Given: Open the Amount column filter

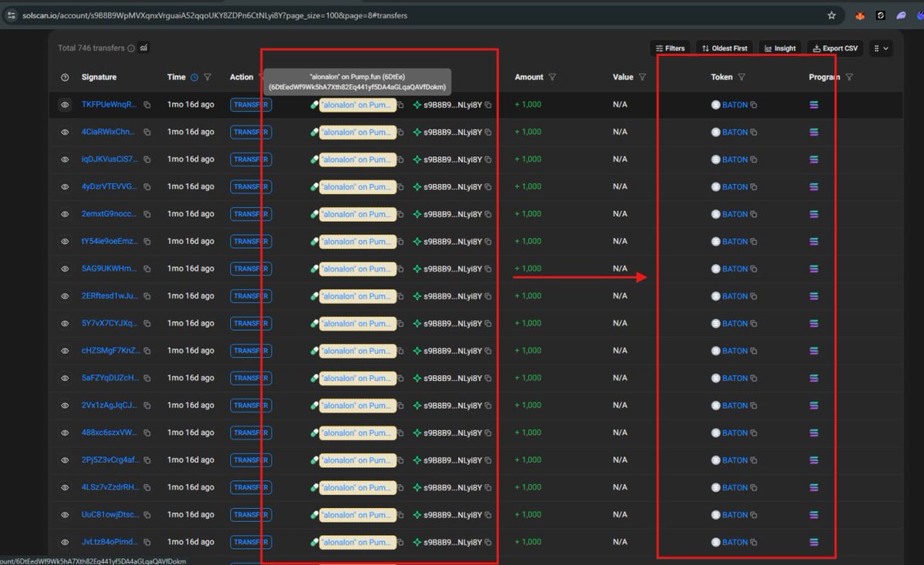Looking at the screenshot, I should (x=552, y=77).
